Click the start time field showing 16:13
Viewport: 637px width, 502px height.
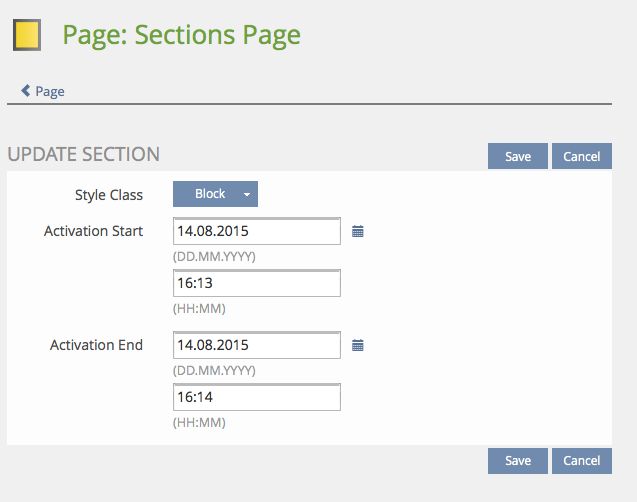256,284
